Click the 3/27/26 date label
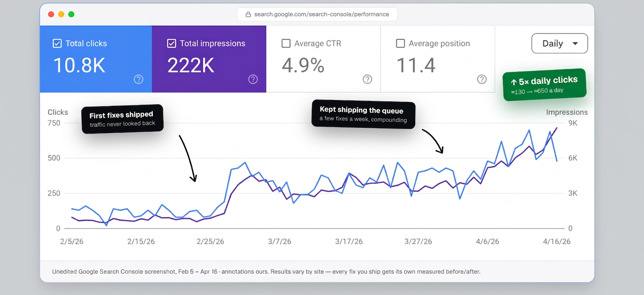This screenshot has width=644, height=295. (x=418, y=241)
